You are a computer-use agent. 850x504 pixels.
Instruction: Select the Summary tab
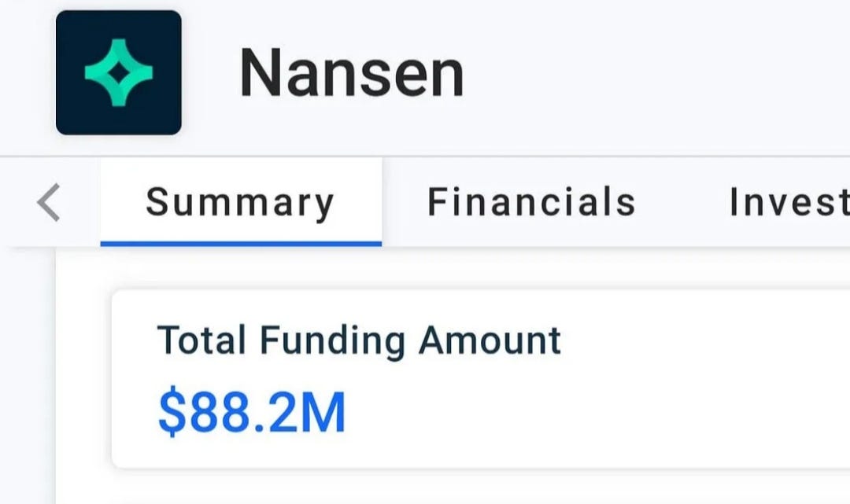click(240, 200)
